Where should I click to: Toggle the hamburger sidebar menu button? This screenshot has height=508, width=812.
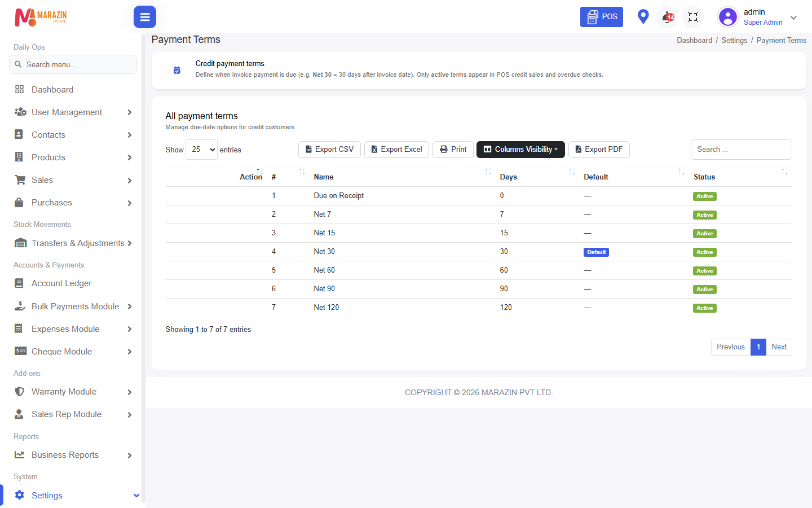[x=145, y=17]
